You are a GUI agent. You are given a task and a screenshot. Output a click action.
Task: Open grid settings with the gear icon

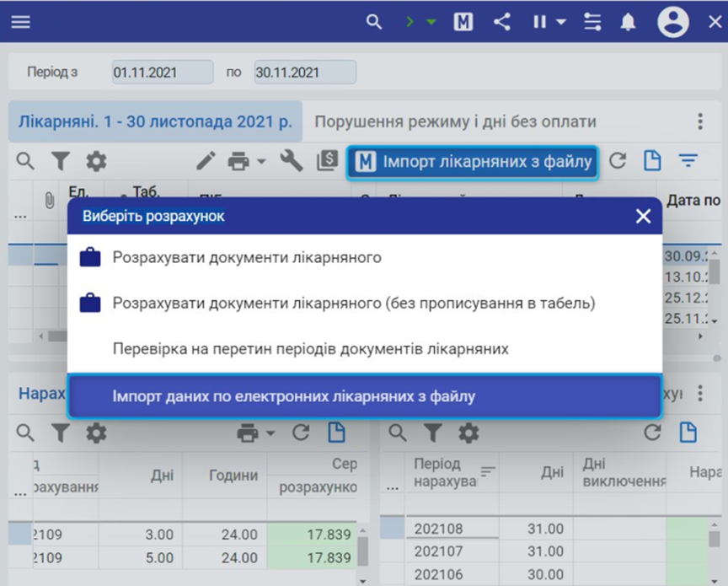(95, 160)
